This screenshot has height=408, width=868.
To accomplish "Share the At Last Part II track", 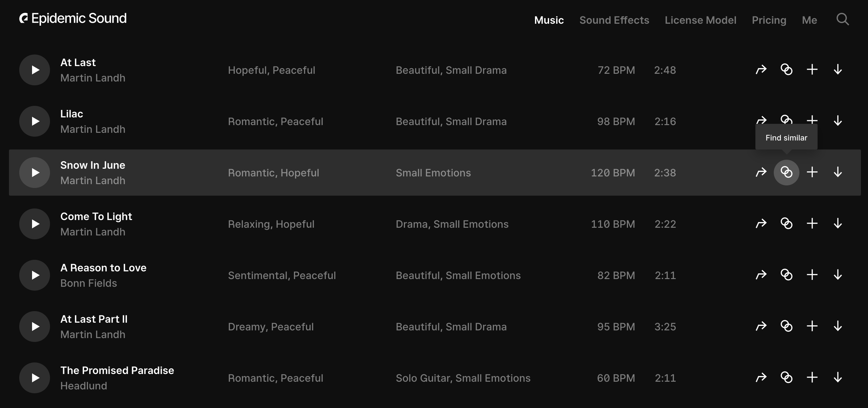I will 761,326.
